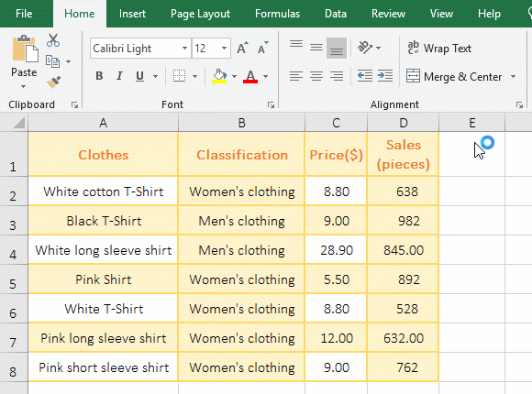Select the Classification header cell
The width and height of the screenshot is (532, 394).
241,154
